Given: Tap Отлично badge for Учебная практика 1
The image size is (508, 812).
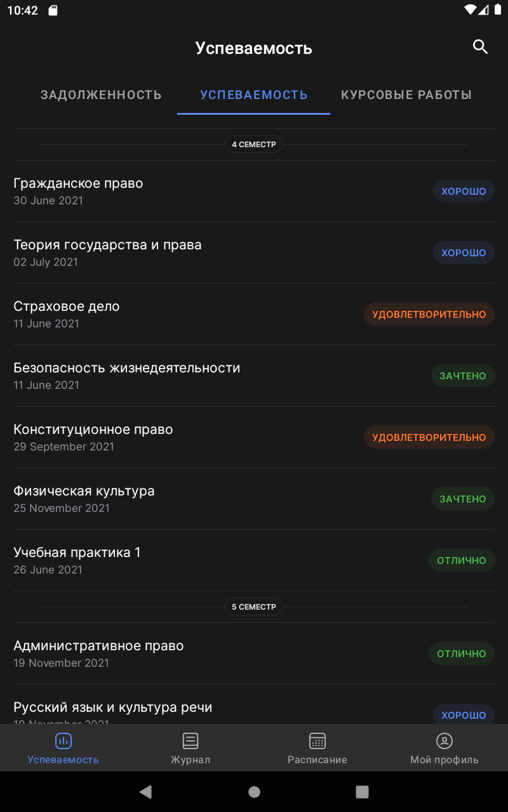Looking at the screenshot, I should coord(462,560).
